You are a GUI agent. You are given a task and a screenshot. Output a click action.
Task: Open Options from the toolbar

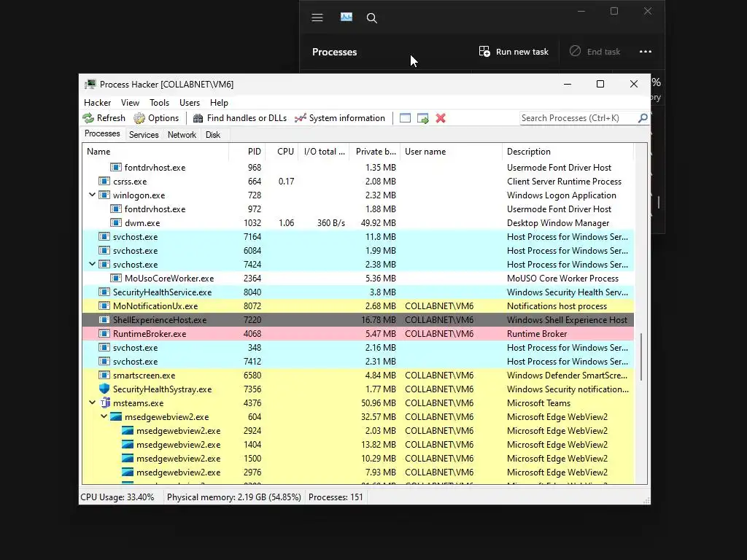(x=156, y=118)
